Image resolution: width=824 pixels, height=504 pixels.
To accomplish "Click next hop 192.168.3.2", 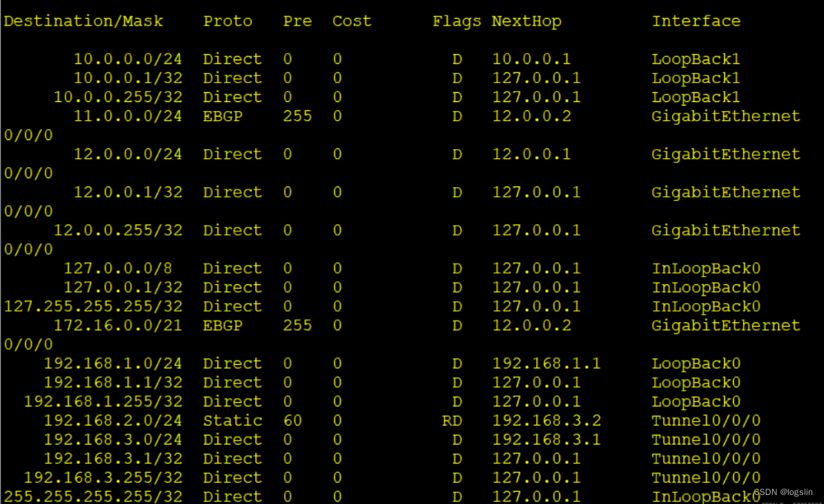I will (546, 421).
